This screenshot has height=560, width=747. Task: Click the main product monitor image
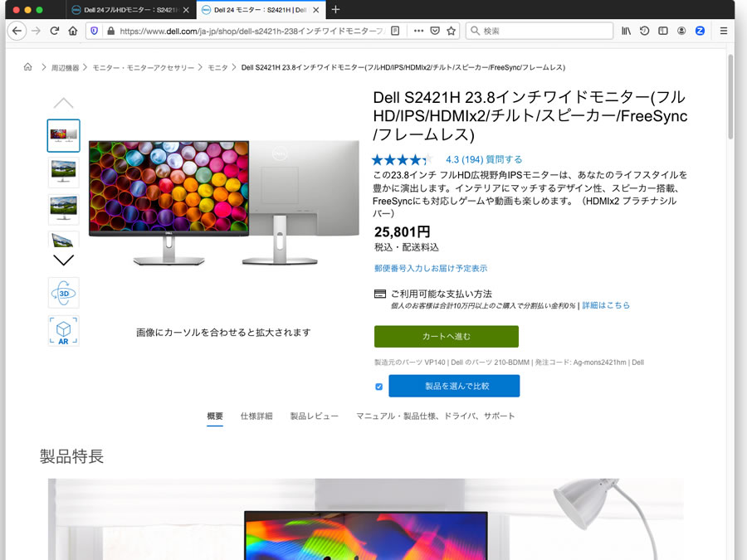click(x=224, y=202)
